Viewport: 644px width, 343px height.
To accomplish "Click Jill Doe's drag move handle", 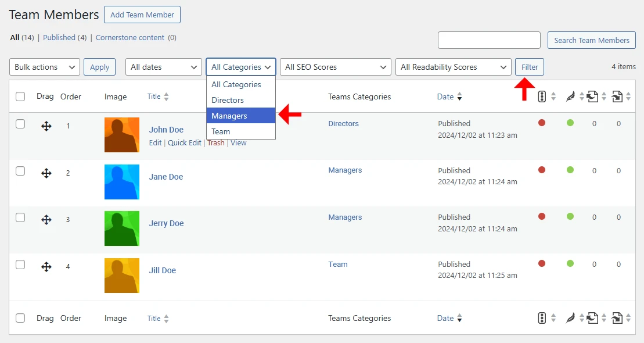I will coord(46,267).
